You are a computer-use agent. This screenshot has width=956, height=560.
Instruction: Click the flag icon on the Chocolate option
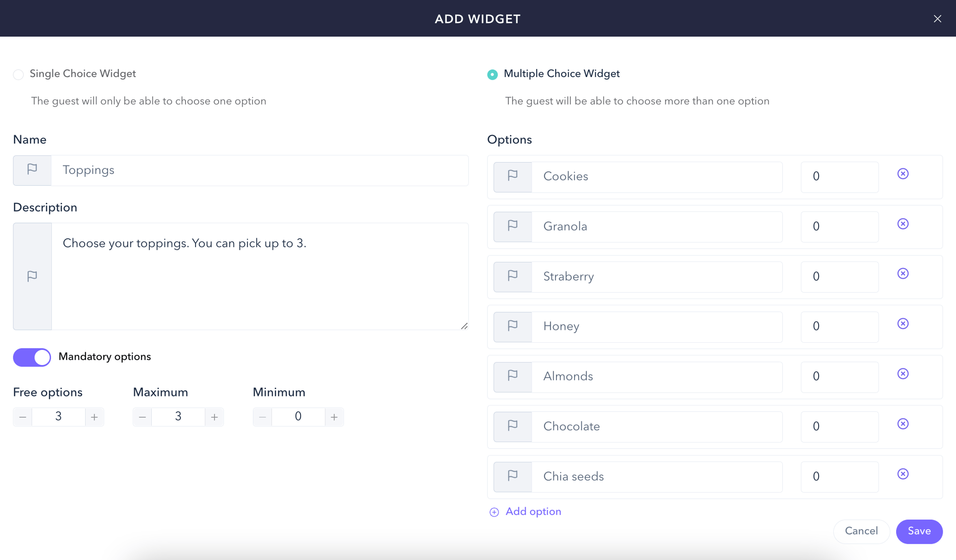(x=512, y=426)
